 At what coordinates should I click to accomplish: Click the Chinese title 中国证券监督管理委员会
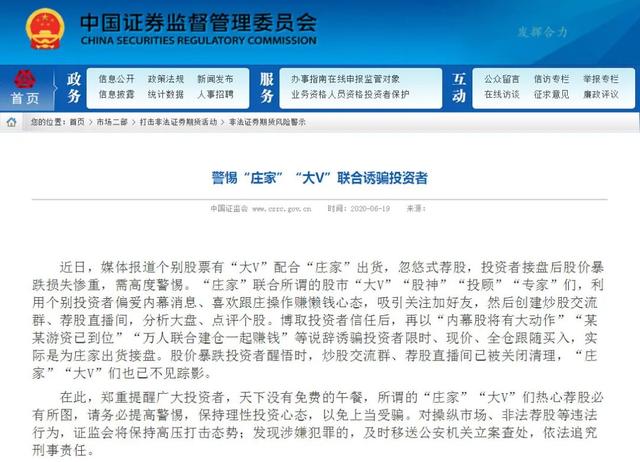click(198, 22)
